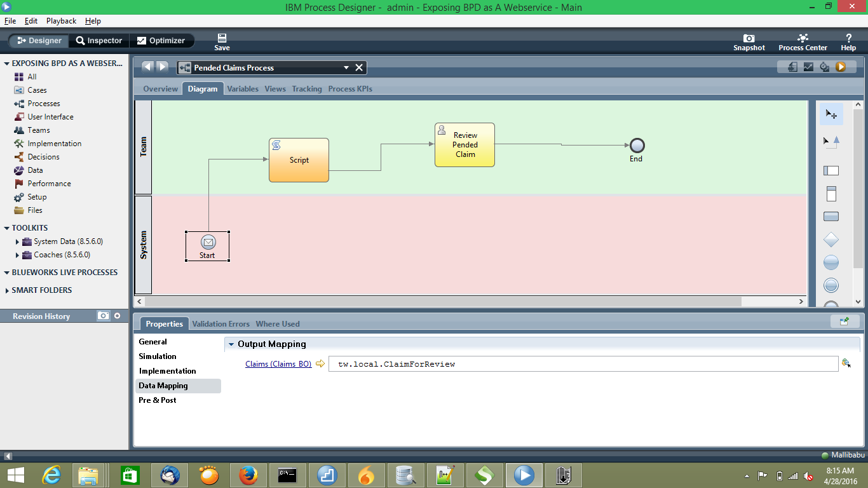The image size is (868, 488).
Task: Collapse the Output Mapping section
Action: point(233,344)
